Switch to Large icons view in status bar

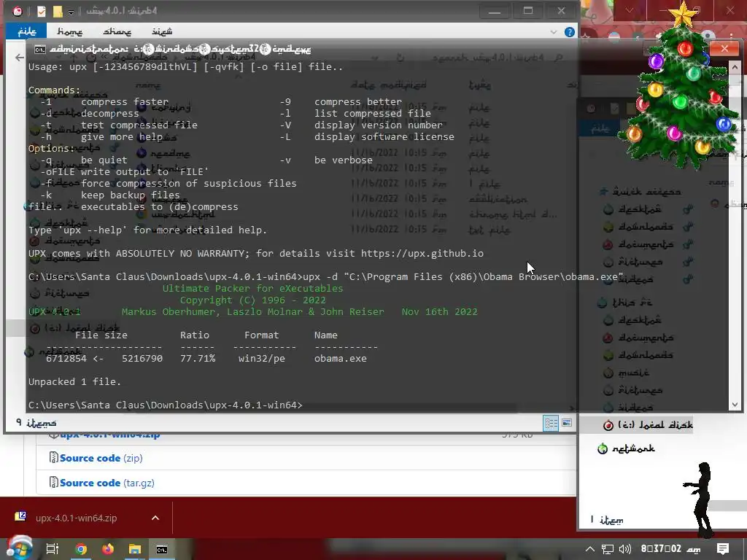(x=566, y=423)
